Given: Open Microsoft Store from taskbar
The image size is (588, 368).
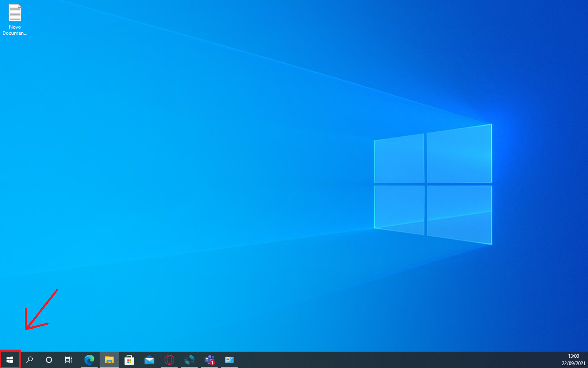Looking at the screenshot, I should pos(129,360).
